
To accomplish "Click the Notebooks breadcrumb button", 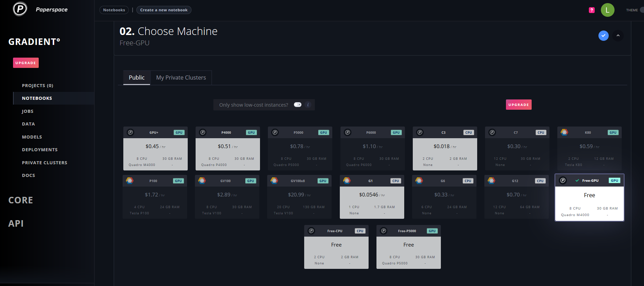I will (114, 10).
